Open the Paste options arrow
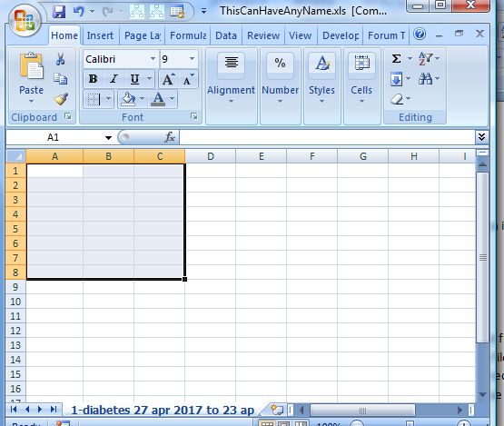 point(31,102)
